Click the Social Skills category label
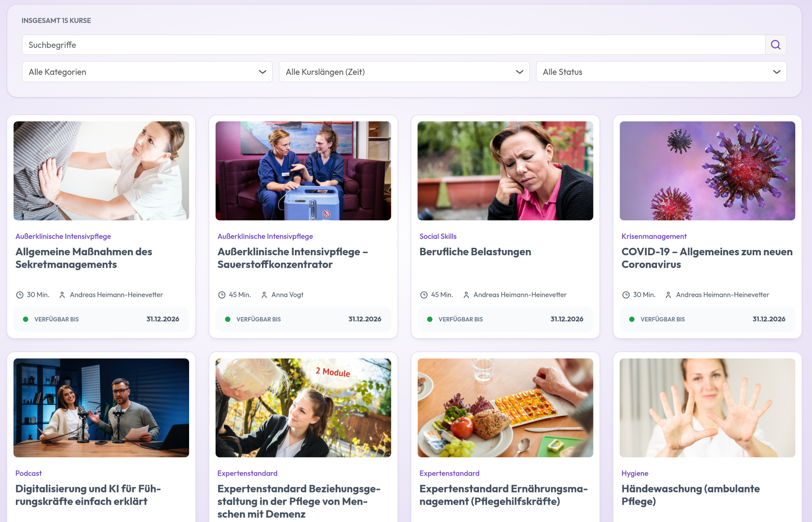This screenshot has height=522, width=812. pos(438,236)
